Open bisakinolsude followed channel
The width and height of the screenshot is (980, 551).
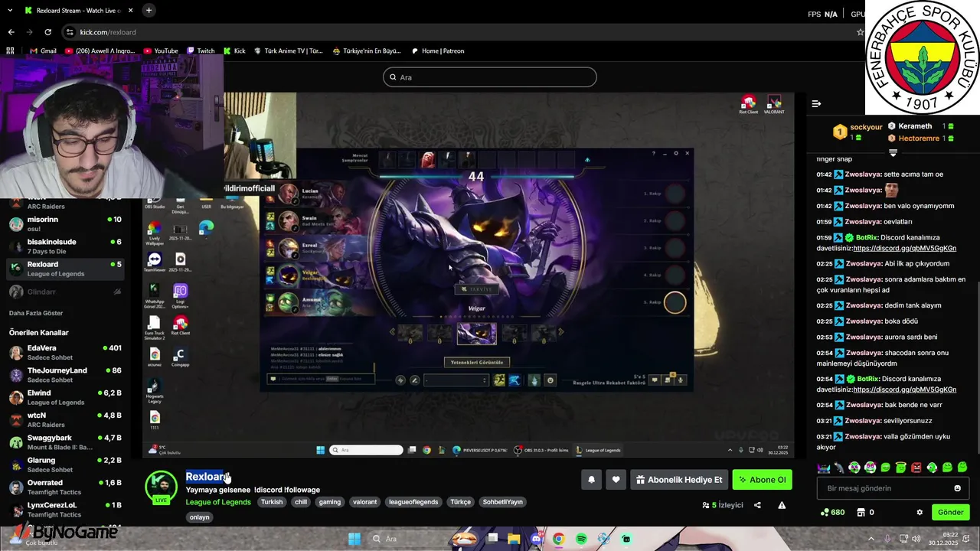[65, 246]
